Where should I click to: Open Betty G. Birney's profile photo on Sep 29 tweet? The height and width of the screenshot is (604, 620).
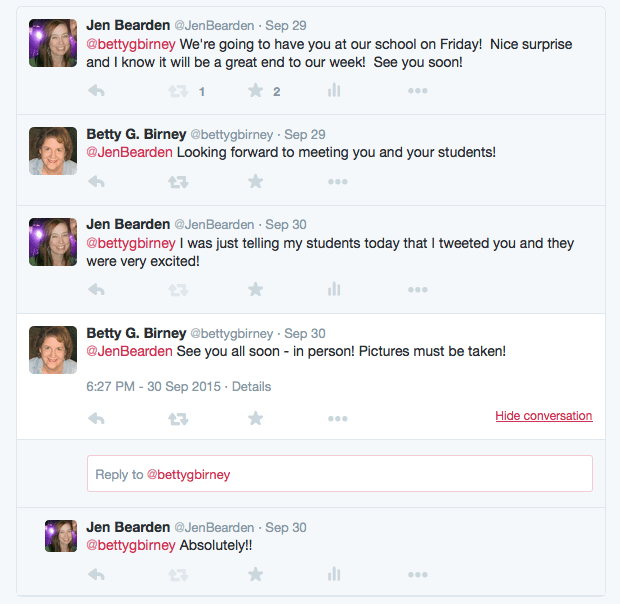(x=53, y=151)
